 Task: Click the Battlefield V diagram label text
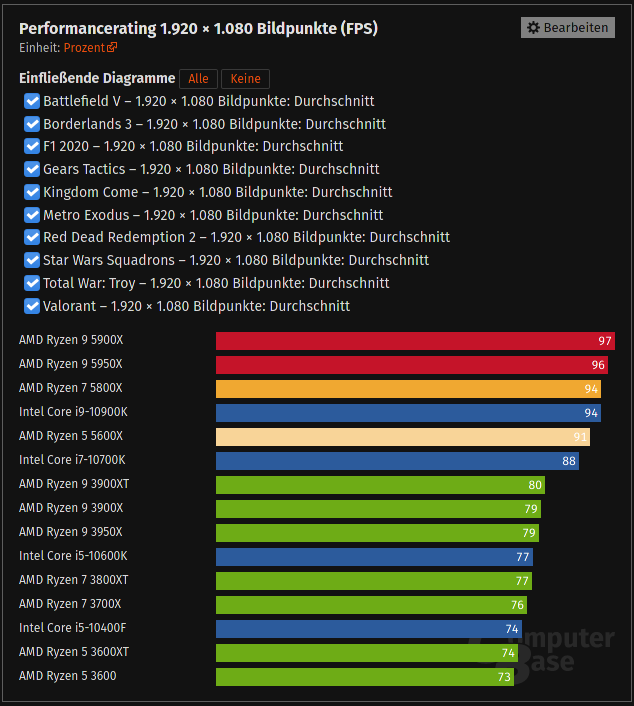[209, 101]
